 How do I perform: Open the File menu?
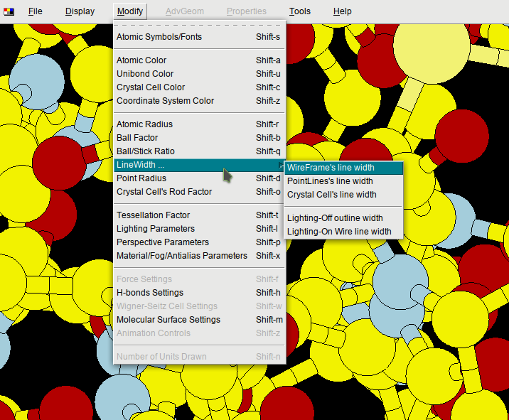pos(35,11)
